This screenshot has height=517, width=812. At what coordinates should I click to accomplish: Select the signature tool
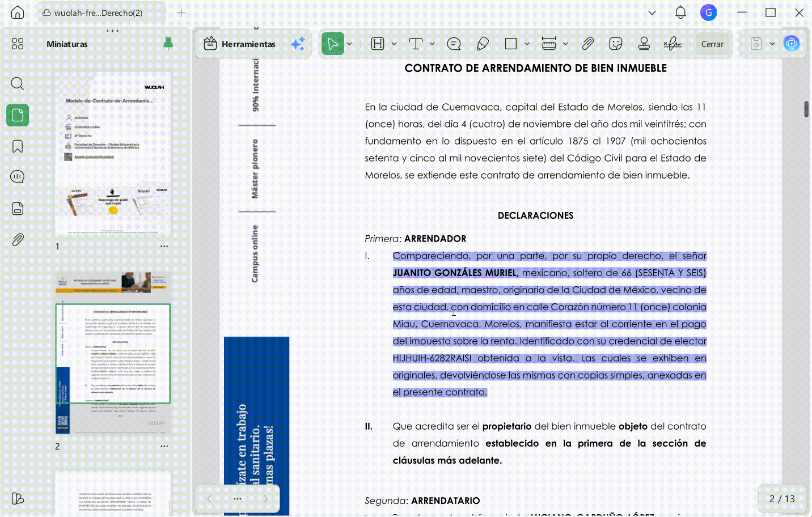673,44
